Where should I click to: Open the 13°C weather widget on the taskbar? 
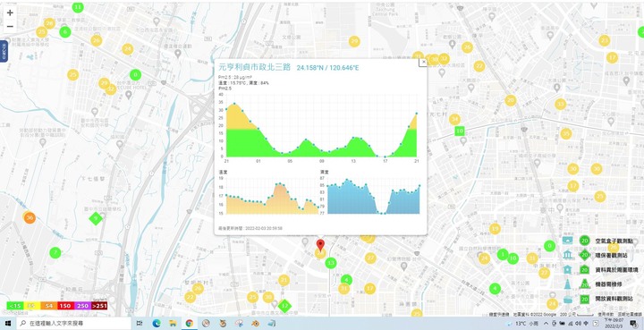pyautogui.click(x=522, y=324)
